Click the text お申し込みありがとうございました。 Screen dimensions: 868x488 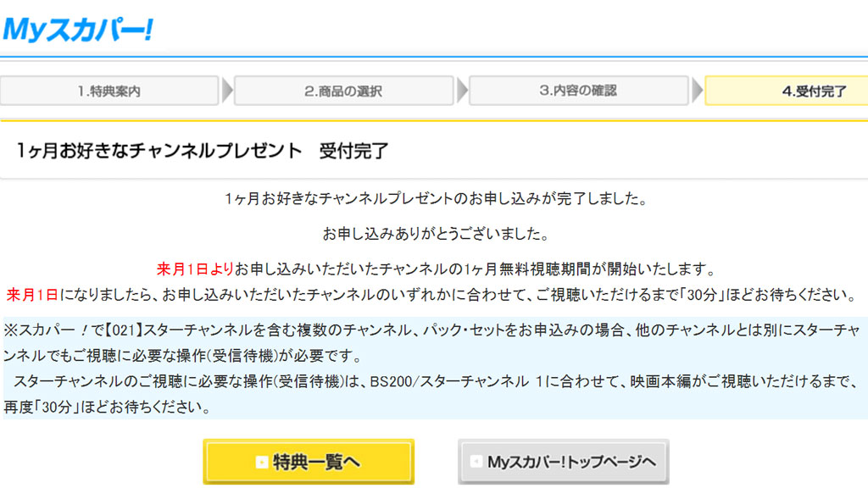436,234
